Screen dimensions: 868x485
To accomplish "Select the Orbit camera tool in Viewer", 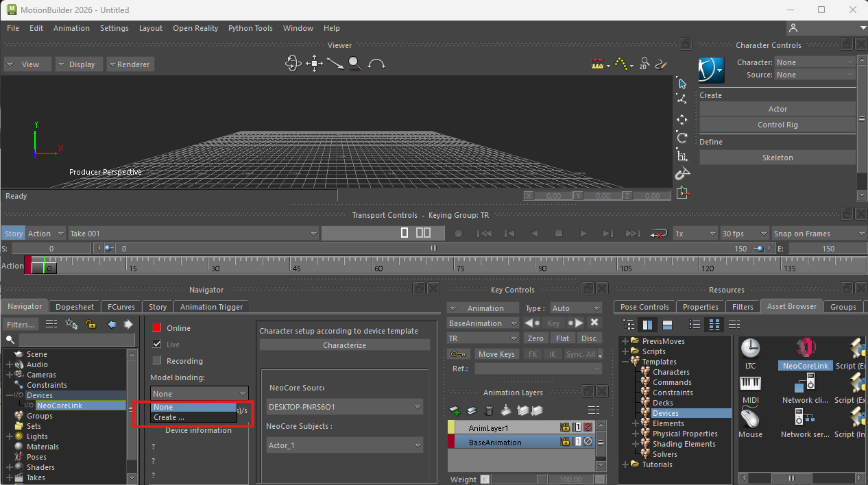I will click(293, 64).
